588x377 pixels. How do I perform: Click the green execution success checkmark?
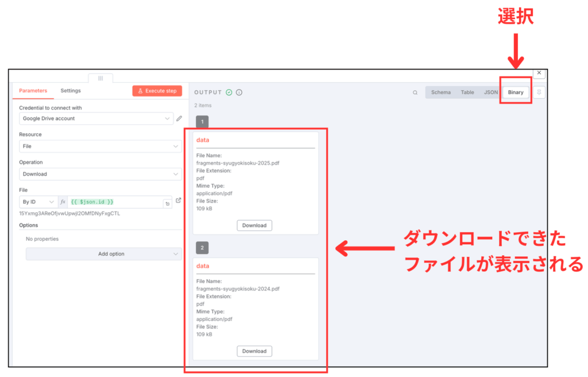pyautogui.click(x=228, y=92)
